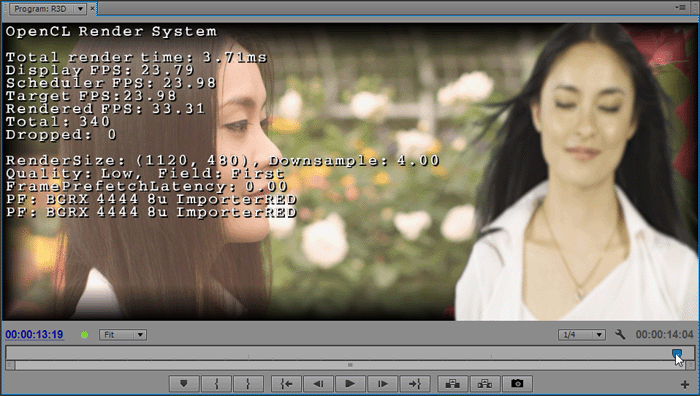Click the blue playhead on time ruler
Viewport: 700px width, 396px height.
[x=677, y=354]
